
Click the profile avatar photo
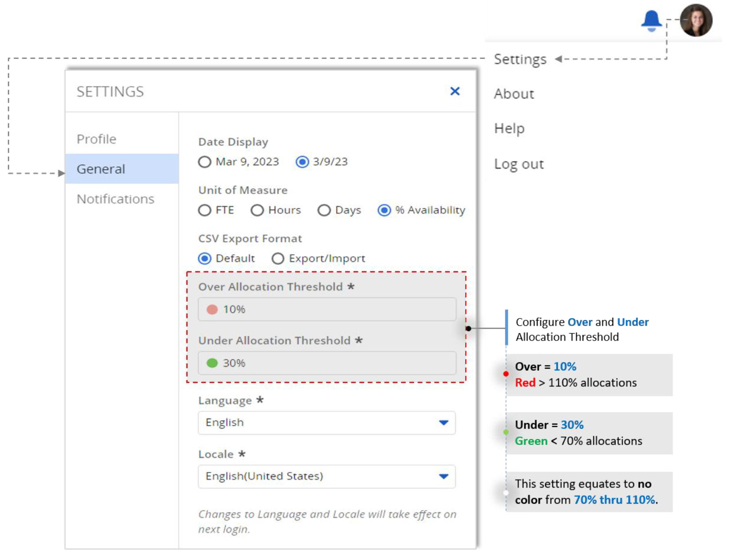pos(696,20)
